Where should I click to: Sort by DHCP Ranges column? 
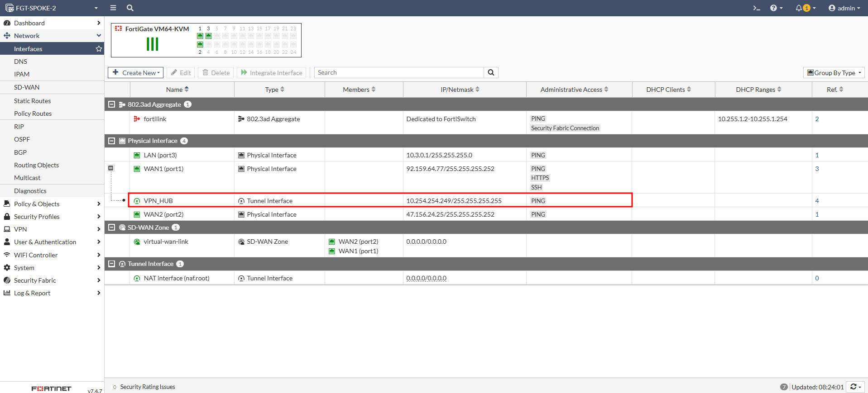758,90
